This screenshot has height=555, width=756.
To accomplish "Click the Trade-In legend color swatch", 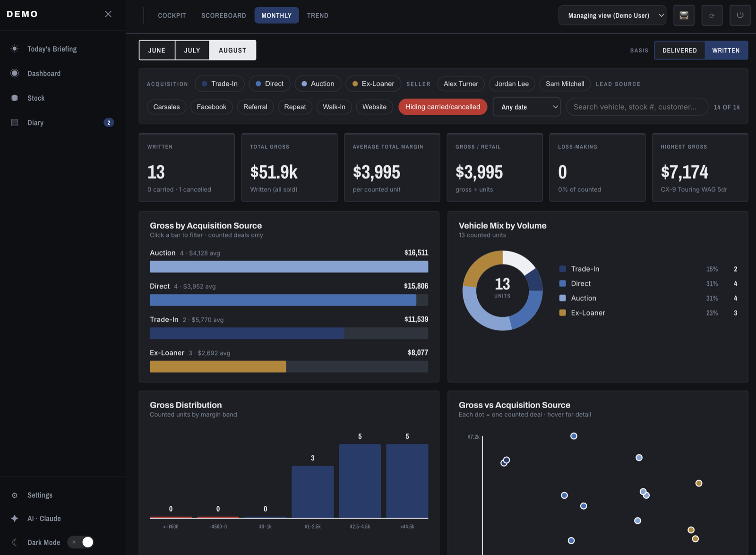I will pyautogui.click(x=562, y=269).
